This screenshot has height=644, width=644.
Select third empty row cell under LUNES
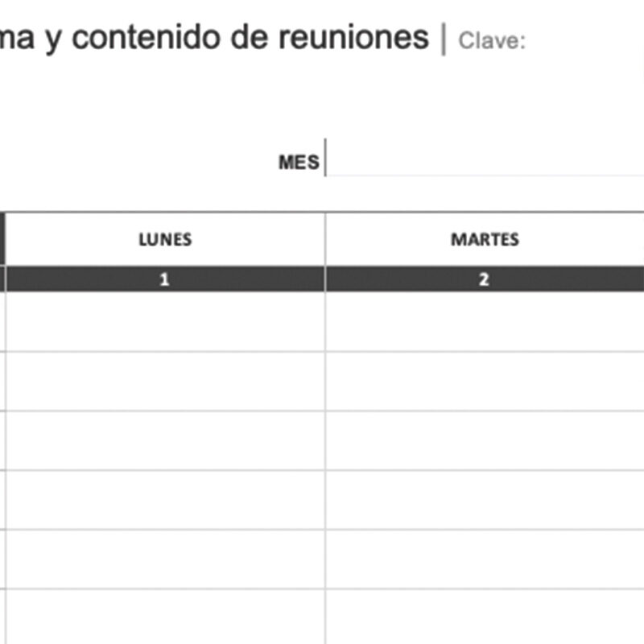point(165,440)
